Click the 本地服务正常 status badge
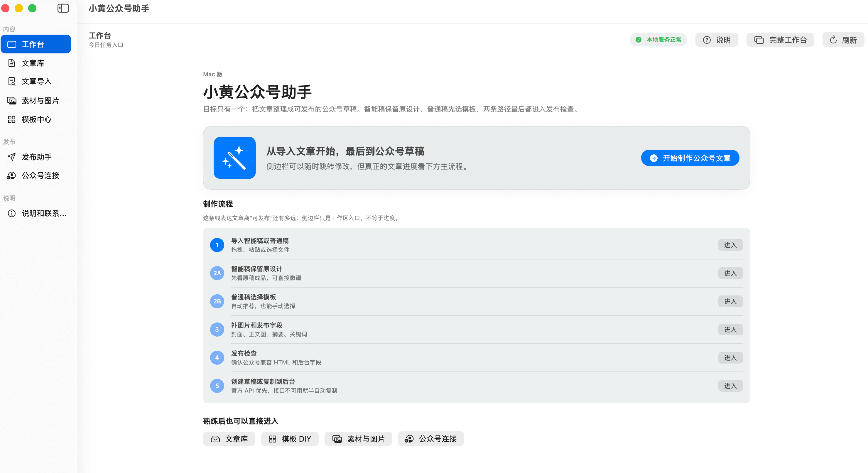 pyautogui.click(x=658, y=40)
